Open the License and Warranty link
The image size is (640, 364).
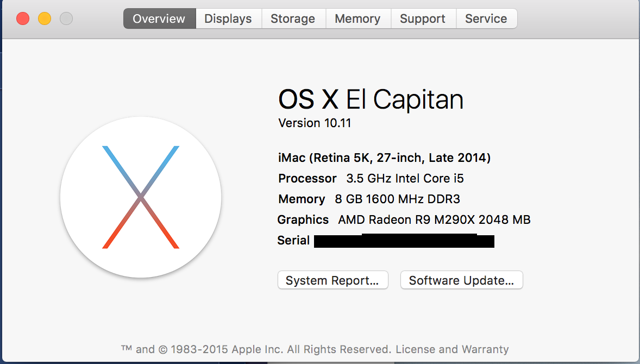[452, 349]
